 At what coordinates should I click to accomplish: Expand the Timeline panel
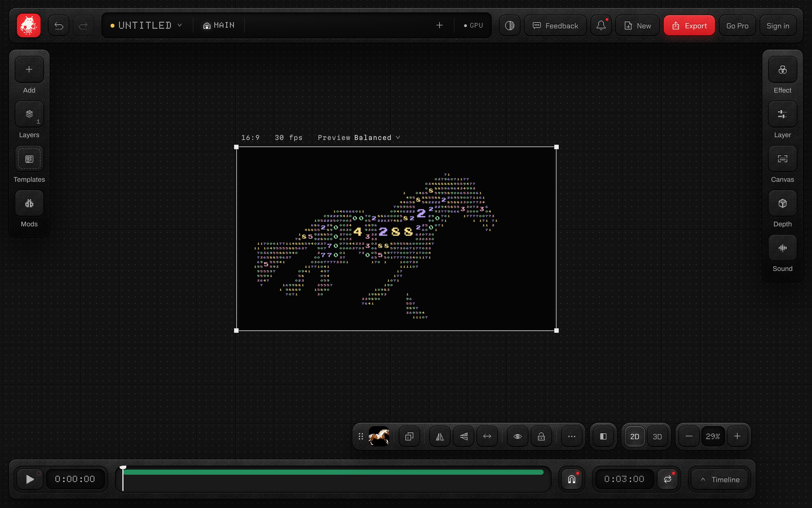click(x=720, y=480)
